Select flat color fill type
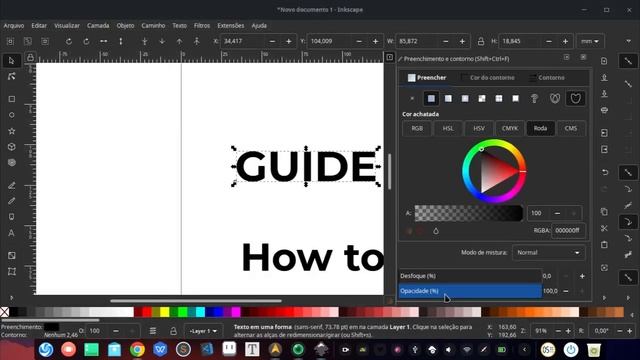This screenshot has height=360, width=640. (x=431, y=98)
